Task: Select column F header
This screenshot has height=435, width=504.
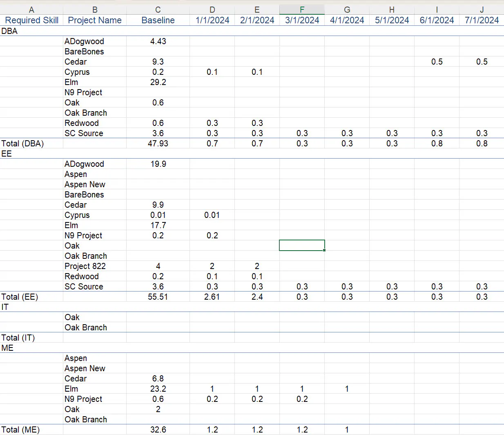Action: (302, 10)
